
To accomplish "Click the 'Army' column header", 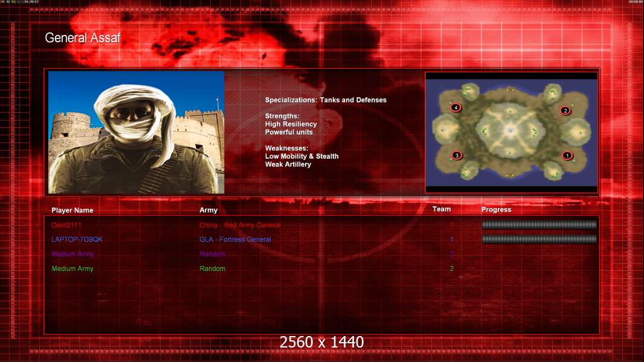I will click(208, 210).
